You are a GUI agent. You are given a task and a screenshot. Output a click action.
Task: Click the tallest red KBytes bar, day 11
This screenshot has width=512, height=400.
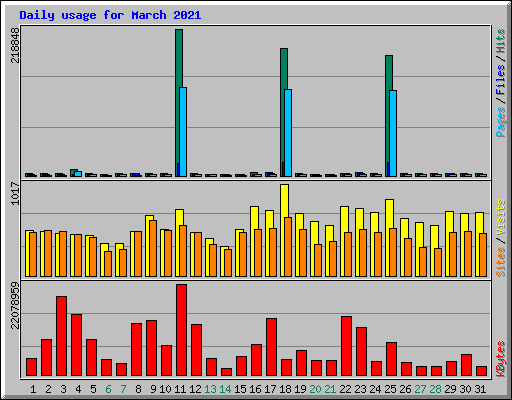pyautogui.click(x=181, y=330)
